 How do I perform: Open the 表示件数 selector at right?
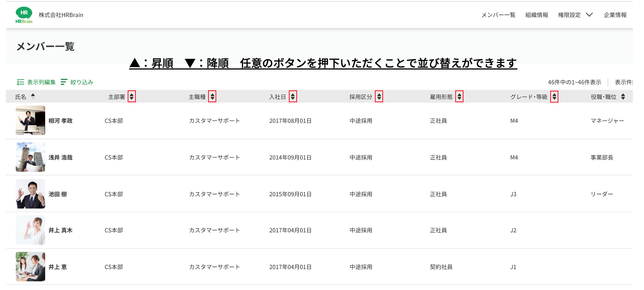point(624,82)
